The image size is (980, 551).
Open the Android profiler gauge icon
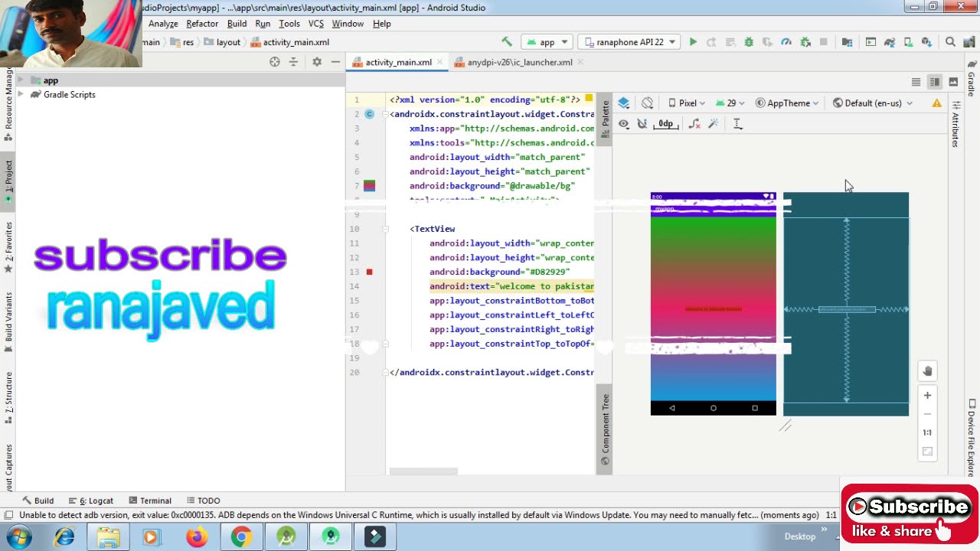[x=786, y=42]
